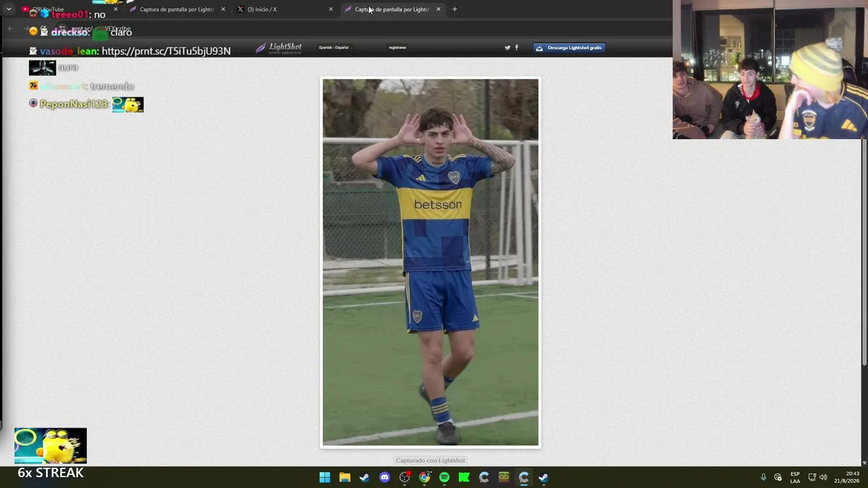Open Lightshot's Twitter page icon
868x488 pixels.
pos(507,47)
